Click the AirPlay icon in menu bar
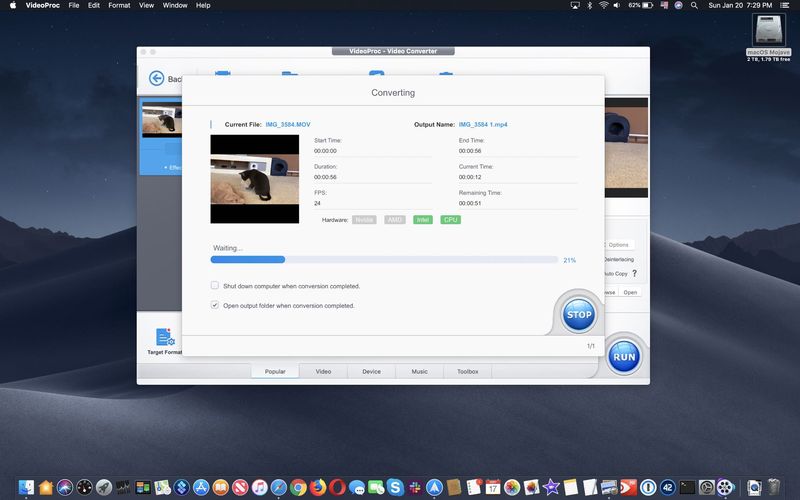The height and width of the screenshot is (500, 800). (x=575, y=5)
